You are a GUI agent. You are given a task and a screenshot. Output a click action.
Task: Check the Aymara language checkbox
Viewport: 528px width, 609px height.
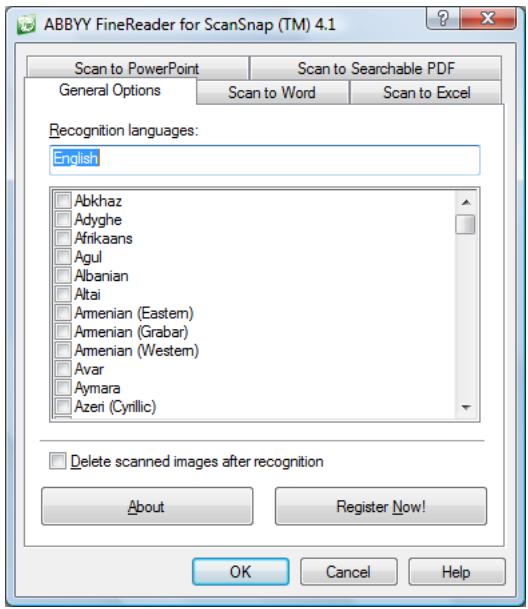point(63,388)
